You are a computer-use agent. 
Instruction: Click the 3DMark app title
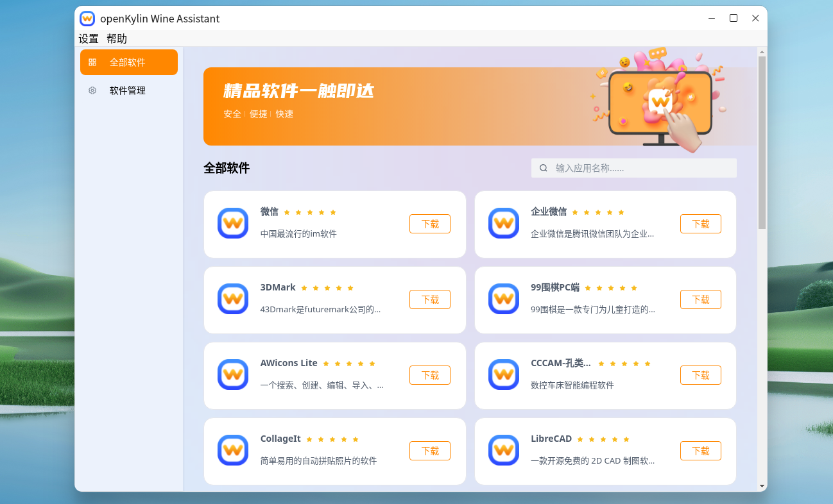point(278,287)
